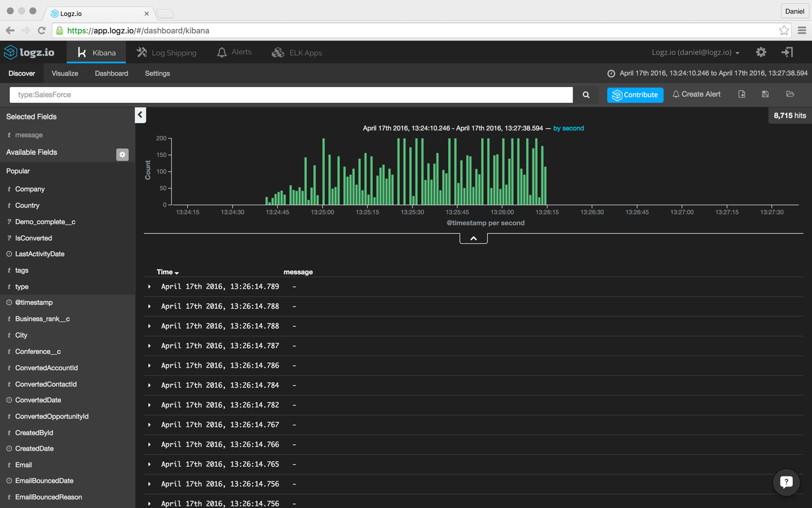Select the City field
Viewport: 812px width, 508px height.
(x=21, y=335)
